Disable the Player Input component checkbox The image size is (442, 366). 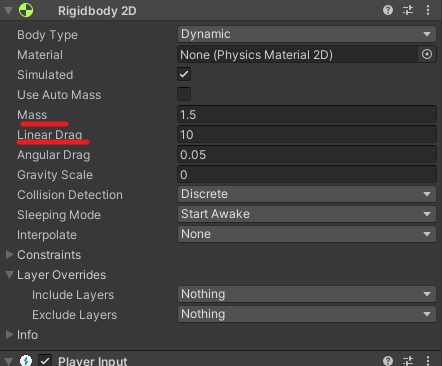tap(45, 360)
